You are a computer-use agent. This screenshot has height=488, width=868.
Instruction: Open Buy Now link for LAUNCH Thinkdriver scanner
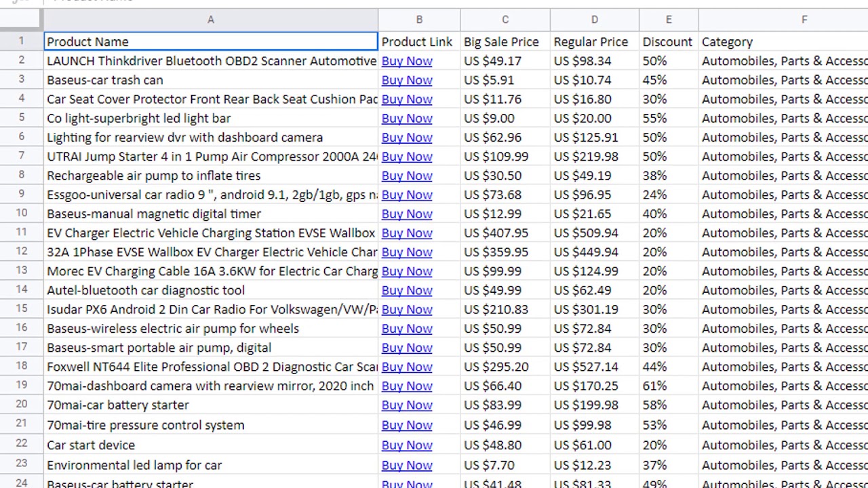pos(407,61)
